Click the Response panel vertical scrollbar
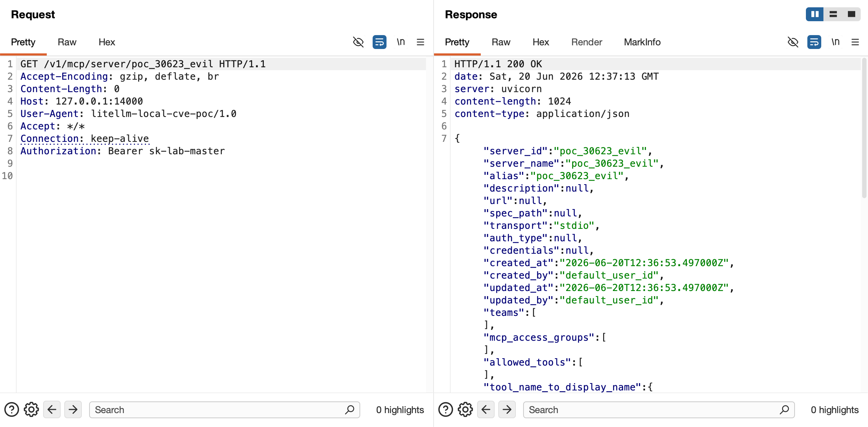This screenshot has width=868, height=427. [x=864, y=128]
